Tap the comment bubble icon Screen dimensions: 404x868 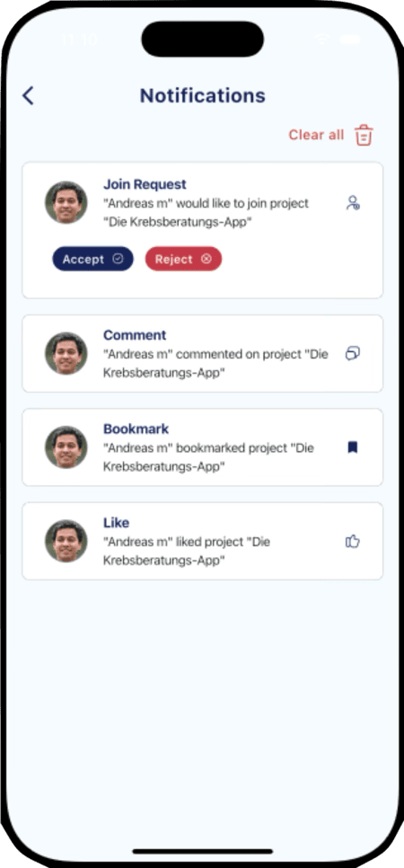pyautogui.click(x=353, y=353)
